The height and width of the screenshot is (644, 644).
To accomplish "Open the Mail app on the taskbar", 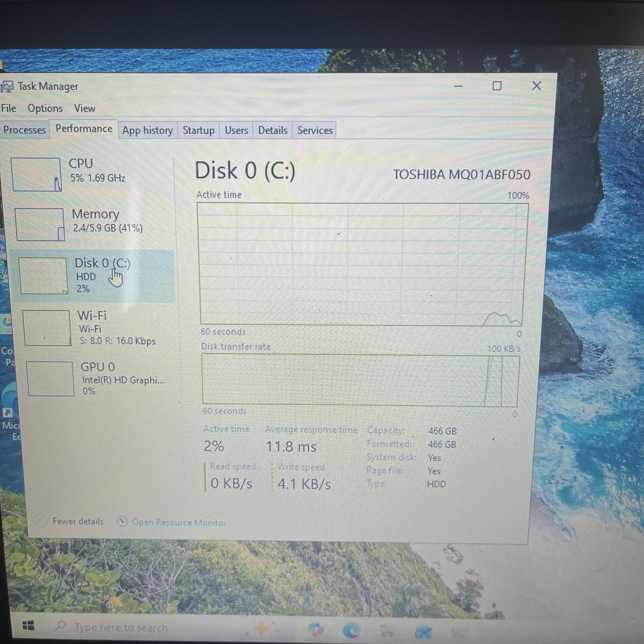I will [460, 633].
